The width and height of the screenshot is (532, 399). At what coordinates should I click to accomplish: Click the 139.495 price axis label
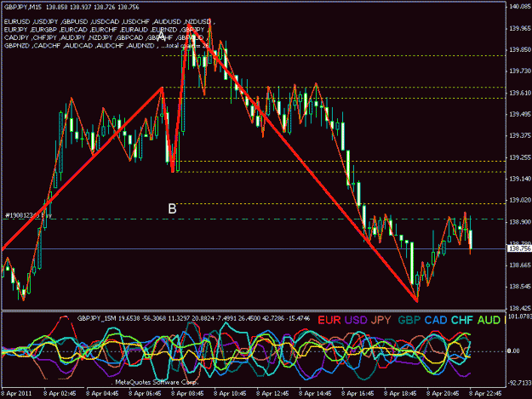pos(520,114)
